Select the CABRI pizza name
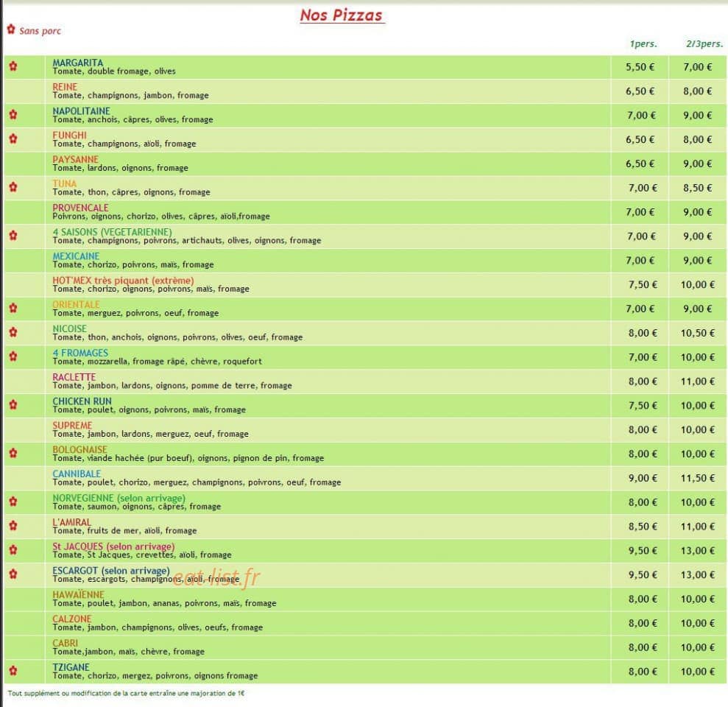This screenshot has width=728, height=707. tap(65, 642)
